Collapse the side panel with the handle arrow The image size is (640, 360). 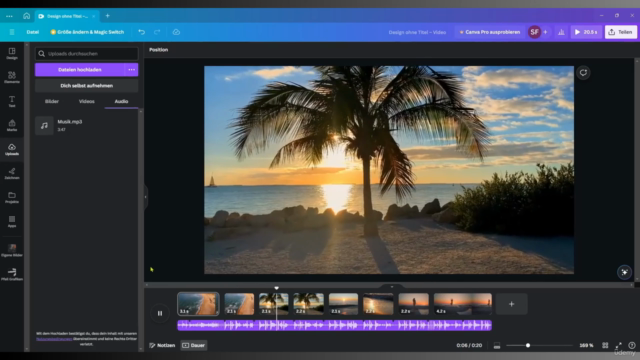pos(145,197)
